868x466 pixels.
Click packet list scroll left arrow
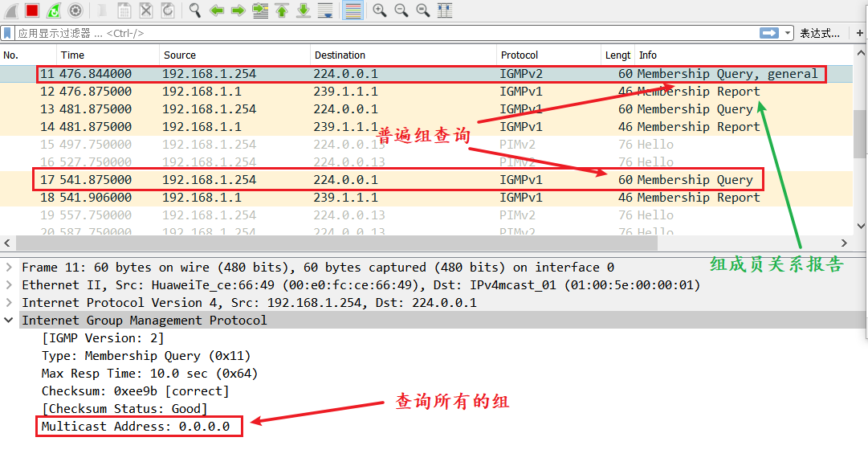7,243
